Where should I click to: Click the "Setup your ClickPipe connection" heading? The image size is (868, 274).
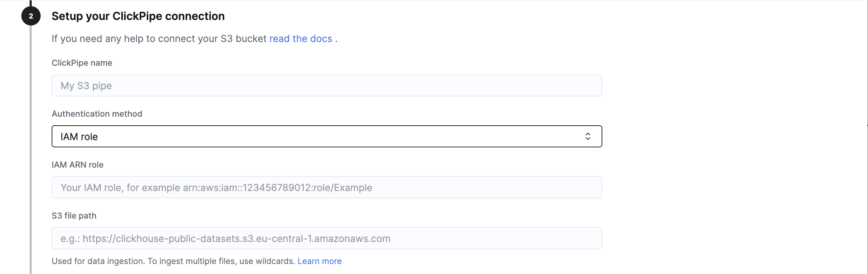[138, 16]
